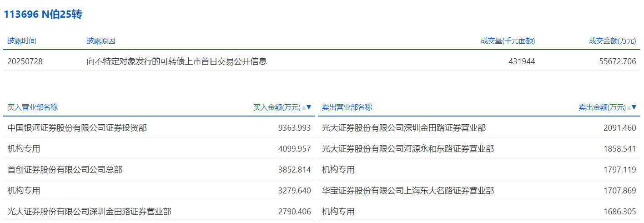Select the 华宝证券上海东大名路证券营业部 seller row
The height and width of the screenshot is (223, 644).
pos(408,191)
